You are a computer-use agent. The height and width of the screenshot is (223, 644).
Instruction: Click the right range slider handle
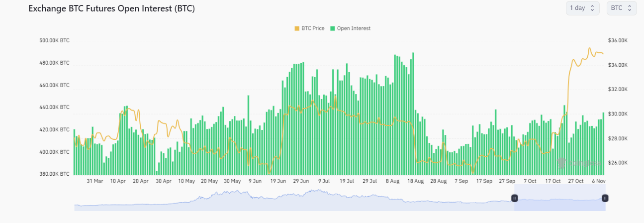(x=605, y=198)
